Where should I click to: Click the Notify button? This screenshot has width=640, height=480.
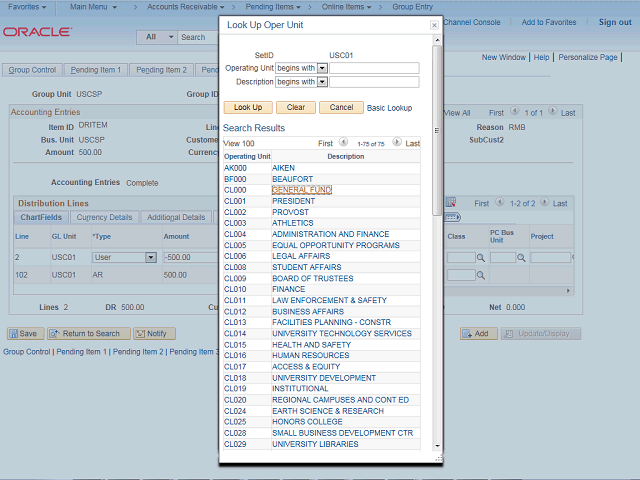click(x=154, y=333)
